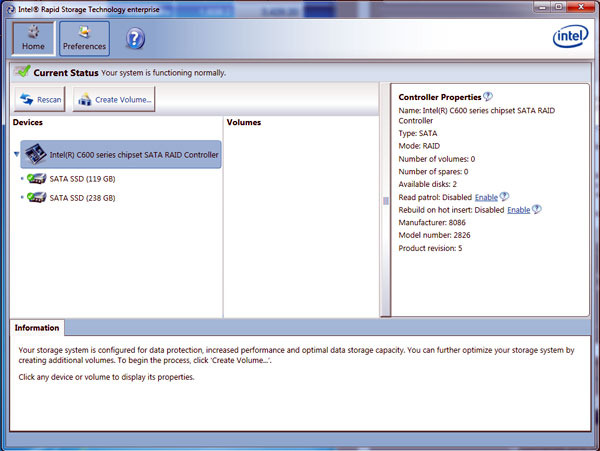Open the Home section
Image resolution: width=600 pixels, height=451 pixels.
[x=33, y=39]
